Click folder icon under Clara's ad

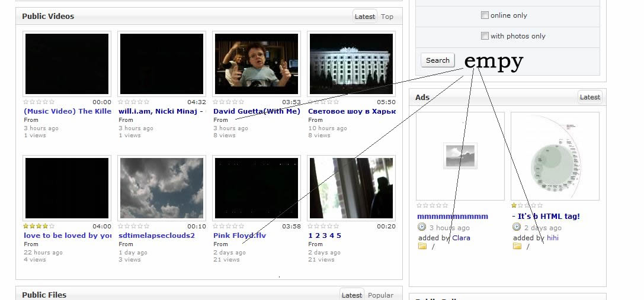click(x=422, y=246)
